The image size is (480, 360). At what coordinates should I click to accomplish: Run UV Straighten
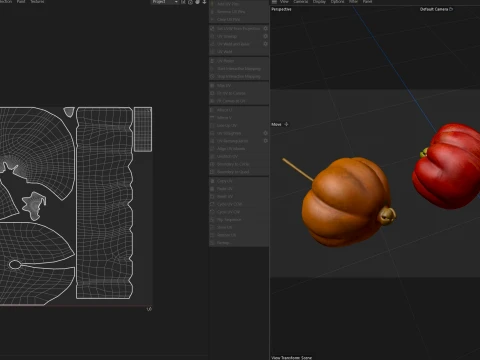click(235, 133)
